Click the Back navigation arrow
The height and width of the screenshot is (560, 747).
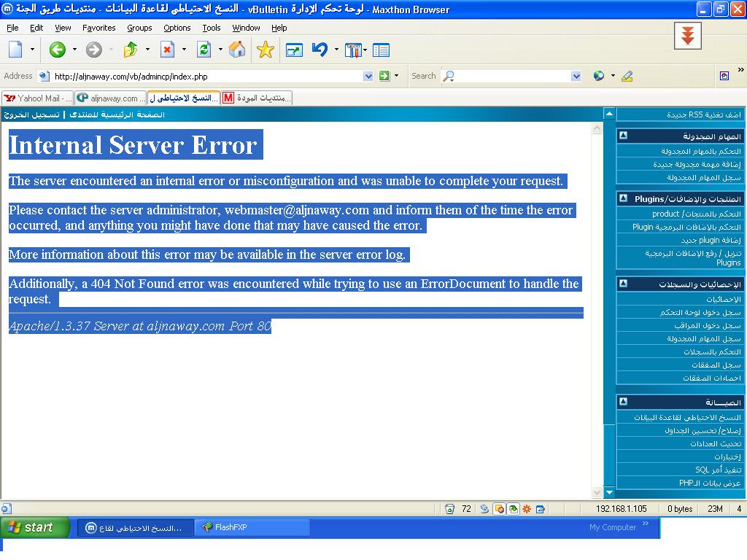57,50
